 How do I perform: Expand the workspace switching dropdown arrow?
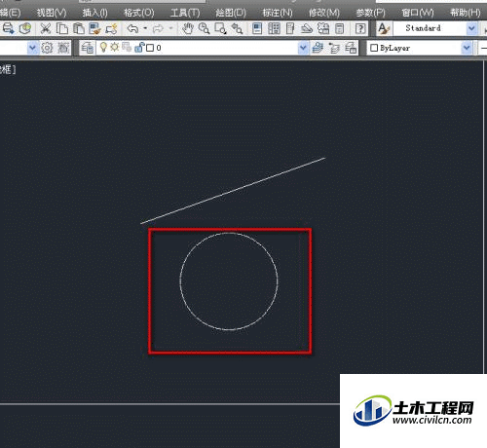(32, 49)
